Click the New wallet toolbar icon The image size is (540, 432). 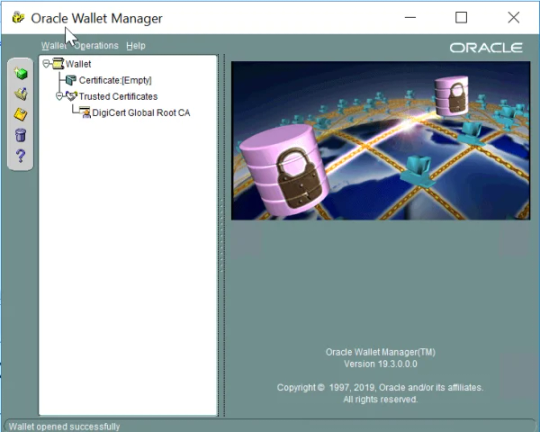click(21, 73)
